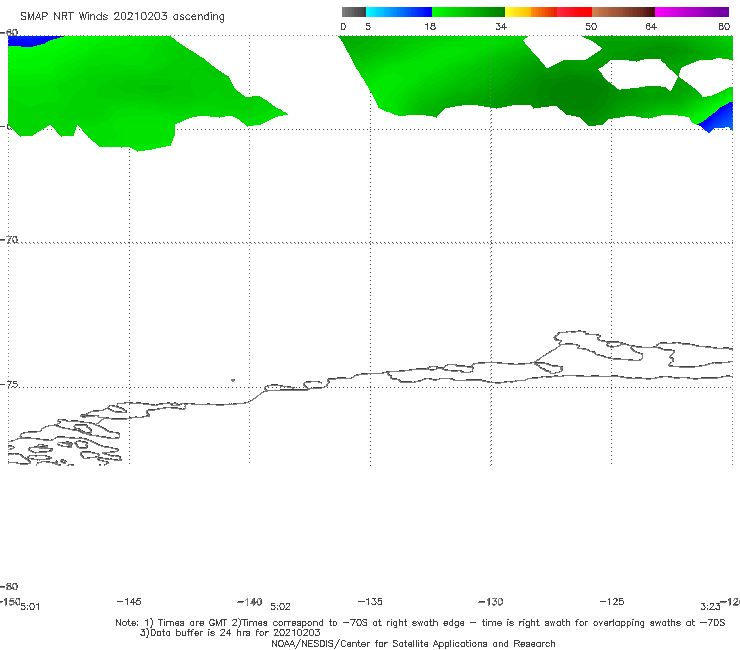The image size is (740, 650).
Task: Click the blue wind patch in the top-left map corner
Action: click(x=31, y=40)
